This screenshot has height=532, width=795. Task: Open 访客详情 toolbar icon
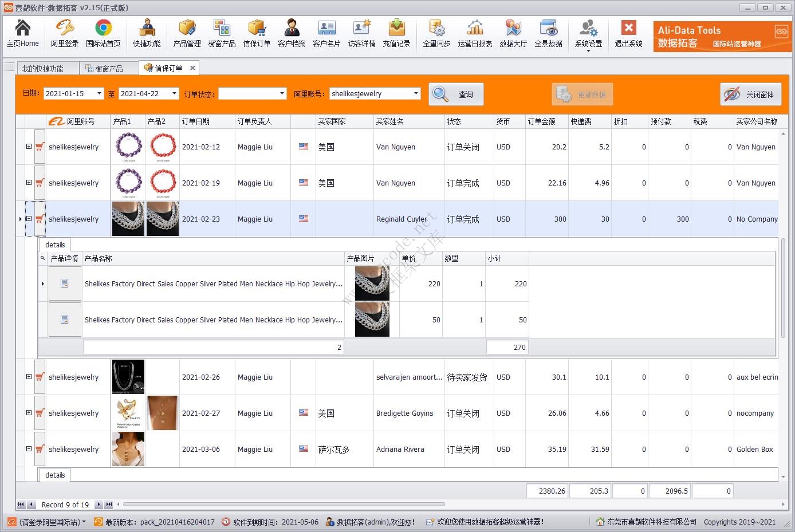[361, 33]
